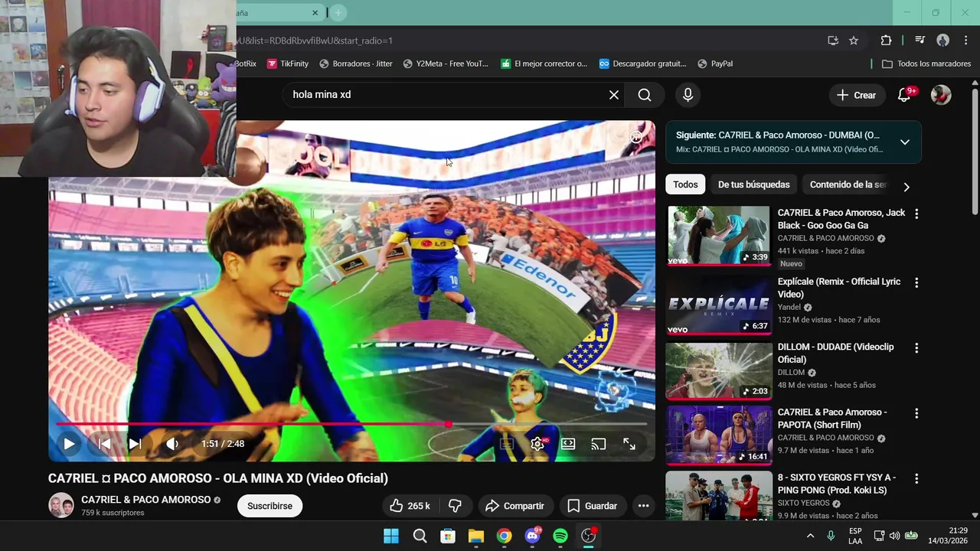Open the Goo Goo Ga Ga thumbnail
This screenshot has height=551, width=980.
point(719,235)
